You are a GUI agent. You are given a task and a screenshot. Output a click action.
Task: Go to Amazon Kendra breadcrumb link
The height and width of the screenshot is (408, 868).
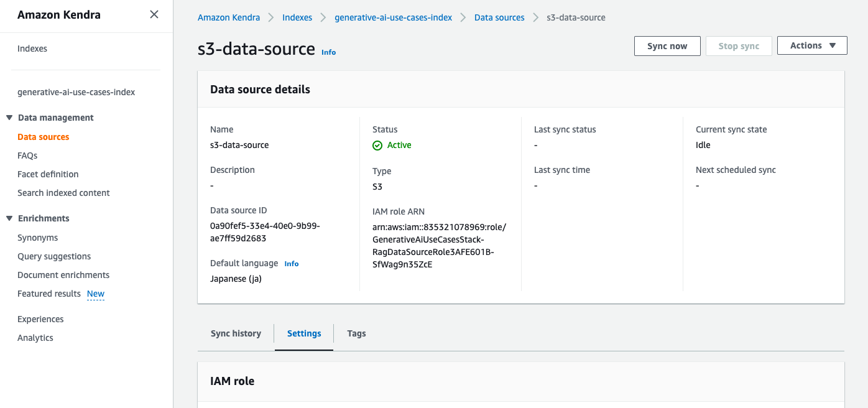pyautogui.click(x=229, y=17)
